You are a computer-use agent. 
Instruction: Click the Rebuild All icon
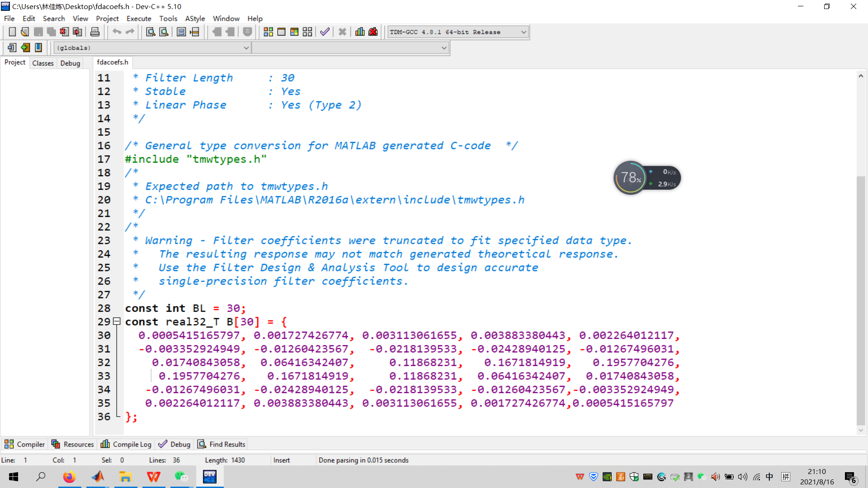(307, 32)
